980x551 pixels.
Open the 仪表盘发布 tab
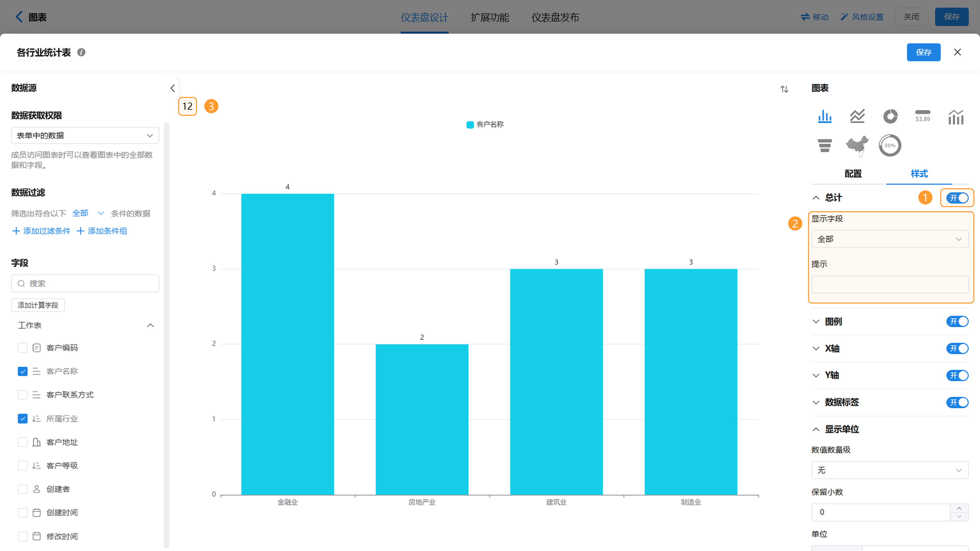(x=555, y=17)
